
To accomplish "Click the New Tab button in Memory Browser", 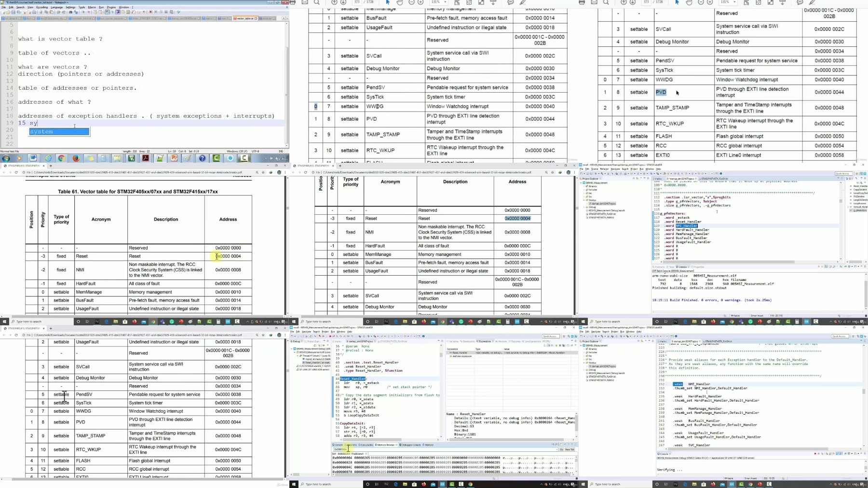I will 570,449.
